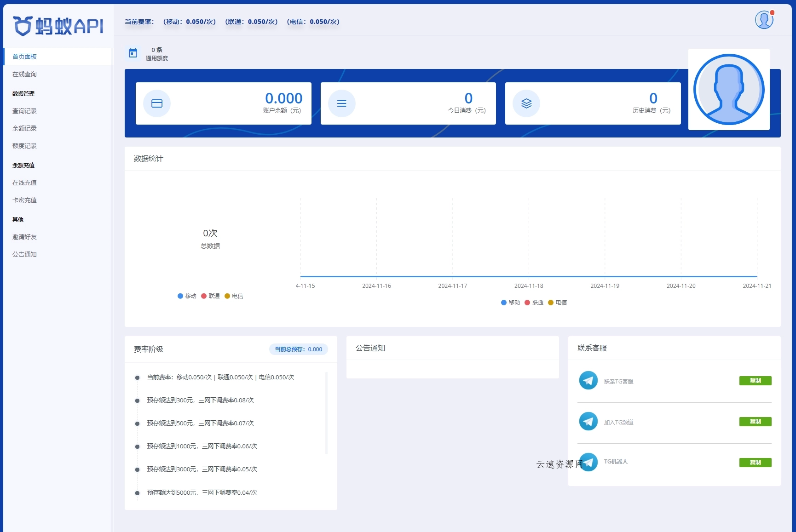Expand the 其他 sidebar section

tap(18, 219)
